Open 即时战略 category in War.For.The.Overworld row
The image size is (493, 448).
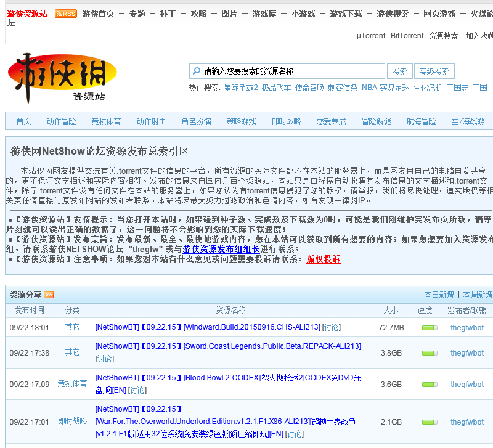click(x=72, y=422)
